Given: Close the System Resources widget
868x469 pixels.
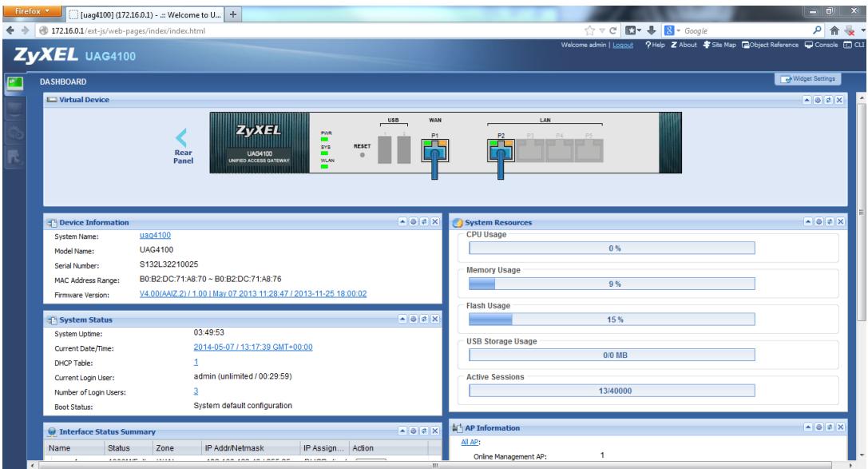Looking at the screenshot, I should point(841,221).
